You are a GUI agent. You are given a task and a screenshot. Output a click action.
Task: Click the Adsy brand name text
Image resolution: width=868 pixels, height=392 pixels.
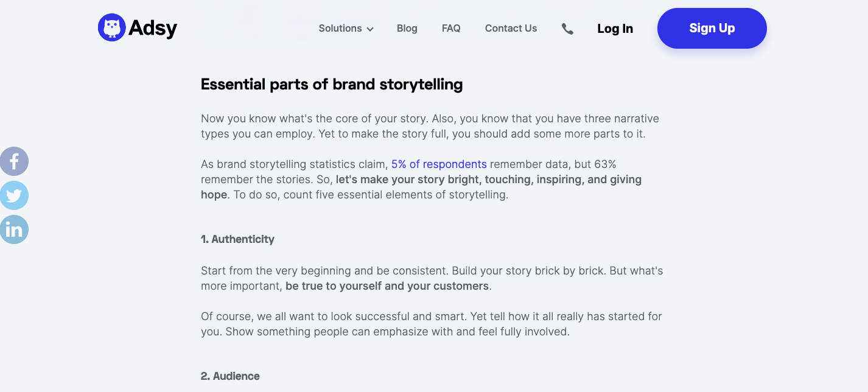(153, 28)
